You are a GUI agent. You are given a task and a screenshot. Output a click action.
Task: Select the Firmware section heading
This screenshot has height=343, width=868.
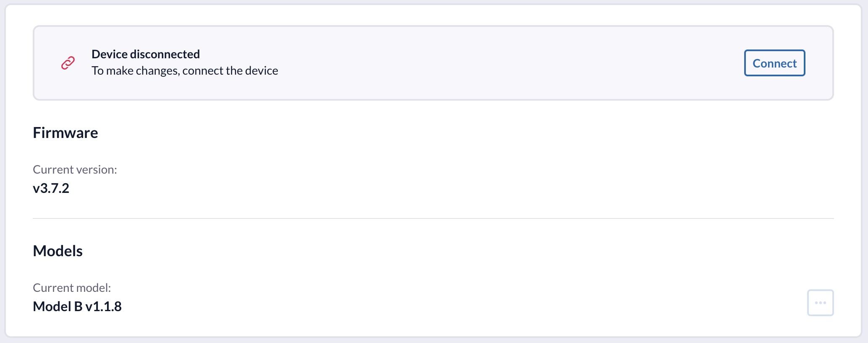pos(65,133)
